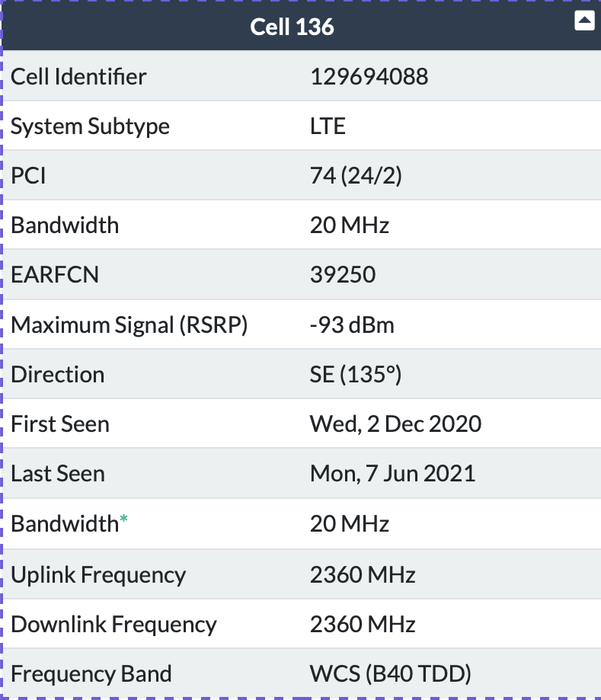Select Frequency Band WCS (B40 TDD)

coord(391,673)
